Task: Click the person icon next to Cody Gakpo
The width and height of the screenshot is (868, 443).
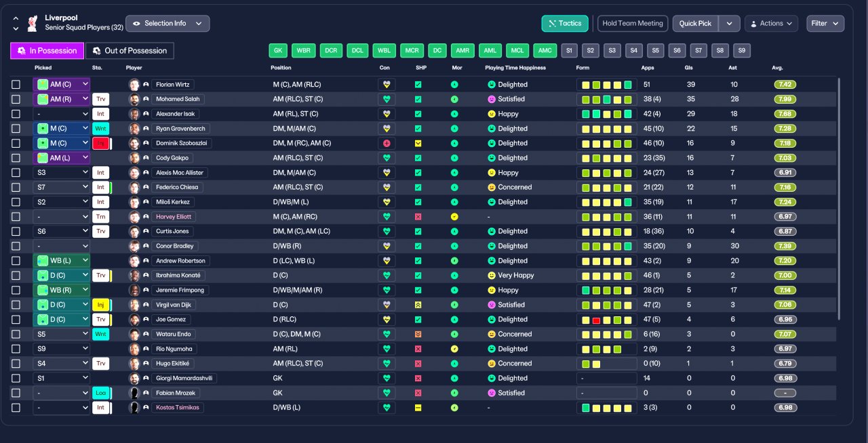Action: 146,158
